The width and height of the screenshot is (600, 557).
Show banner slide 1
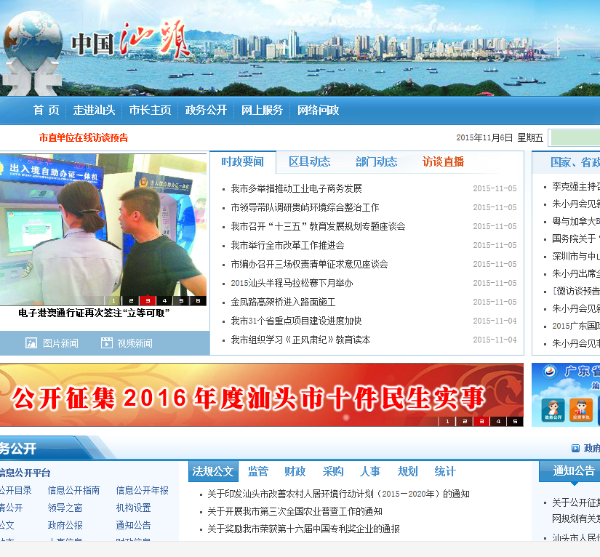coord(447,421)
